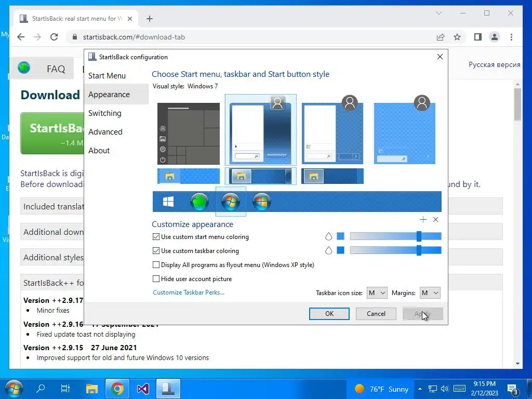Click the plus icon to add Start button image
532x399 pixels.
[423, 220]
